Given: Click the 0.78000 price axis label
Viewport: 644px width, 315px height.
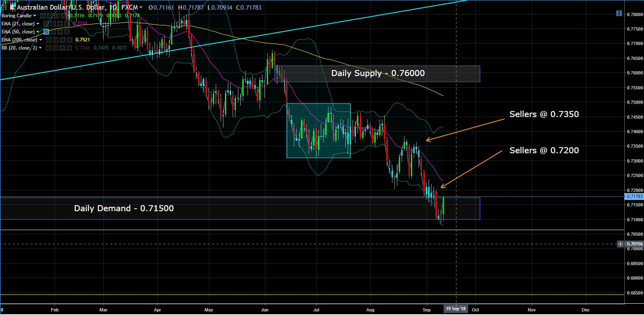Looking at the screenshot, I should (635, 14).
